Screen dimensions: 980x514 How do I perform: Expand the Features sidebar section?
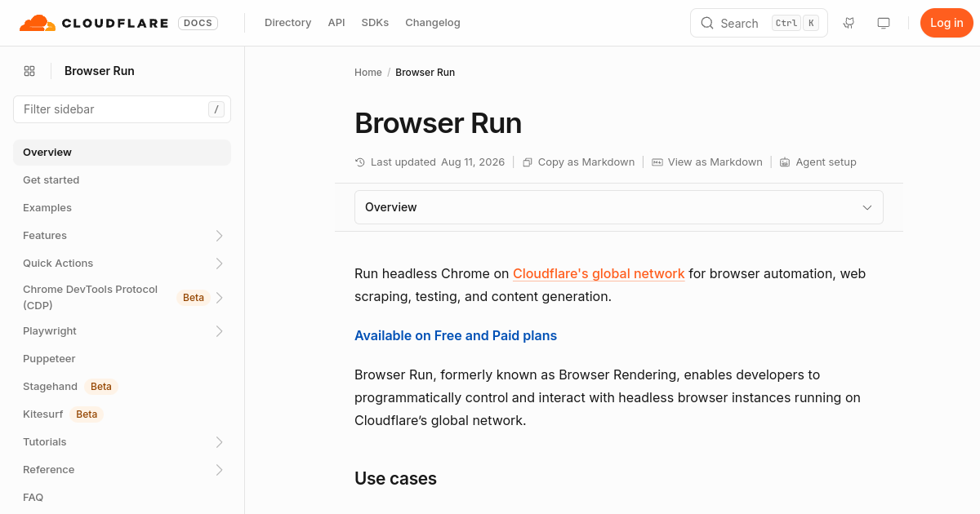(x=219, y=236)
